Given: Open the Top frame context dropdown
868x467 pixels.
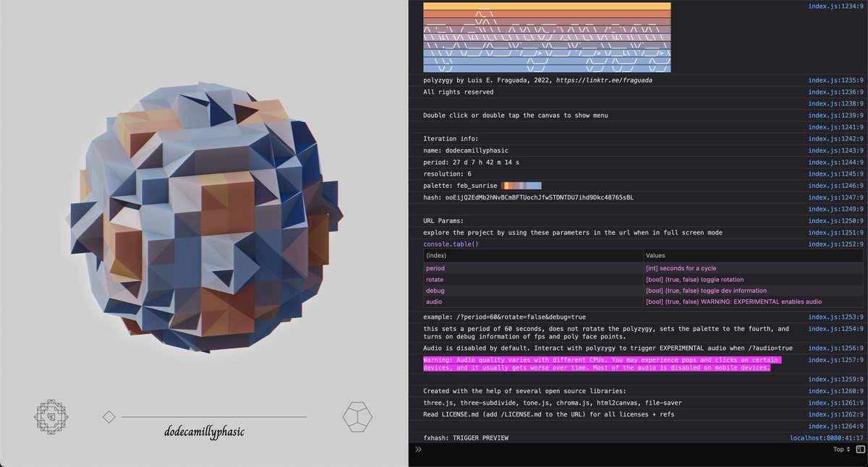Looking at the screenshot, I should tap(837, 449).
